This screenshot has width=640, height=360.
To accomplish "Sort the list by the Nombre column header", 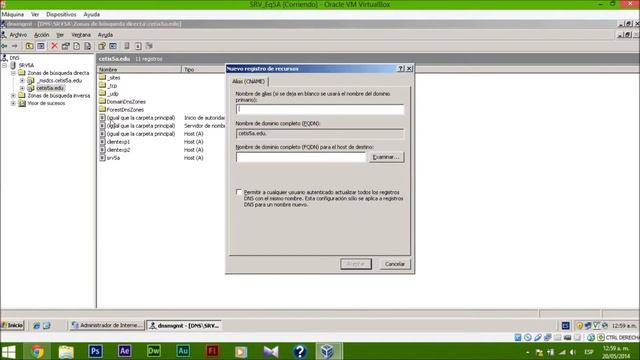I will point(139,70).
